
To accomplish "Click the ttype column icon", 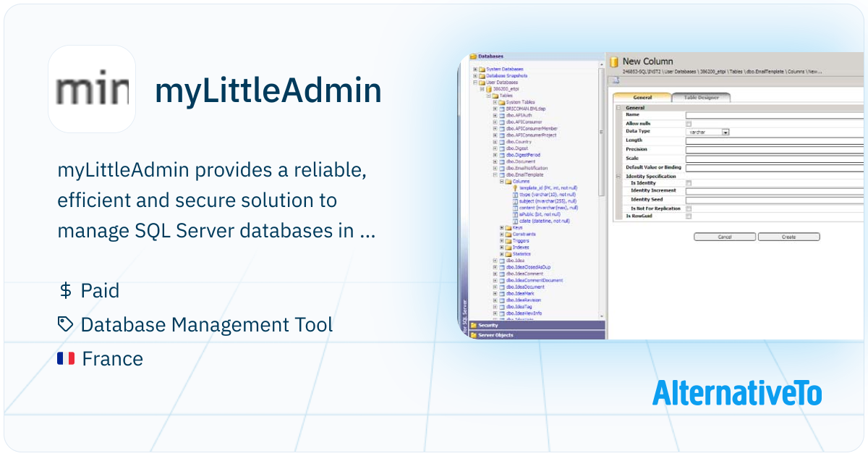I will [515, 195].
